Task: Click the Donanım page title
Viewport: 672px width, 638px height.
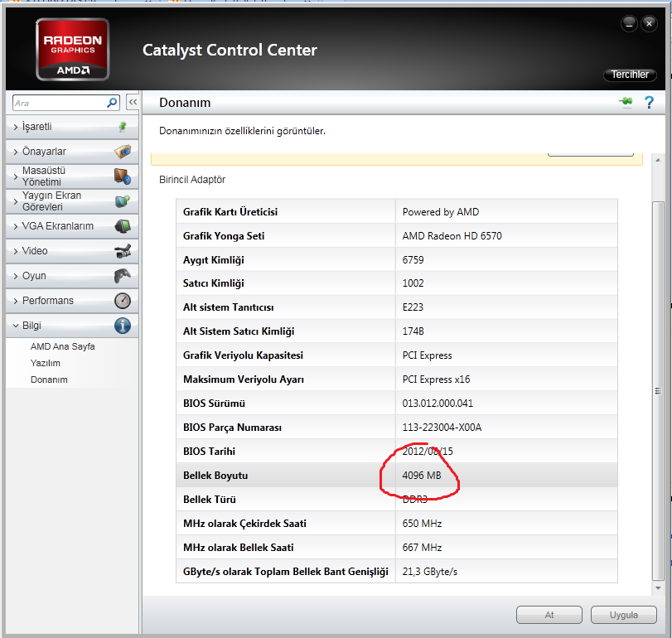Action: [x=185, y=103]
